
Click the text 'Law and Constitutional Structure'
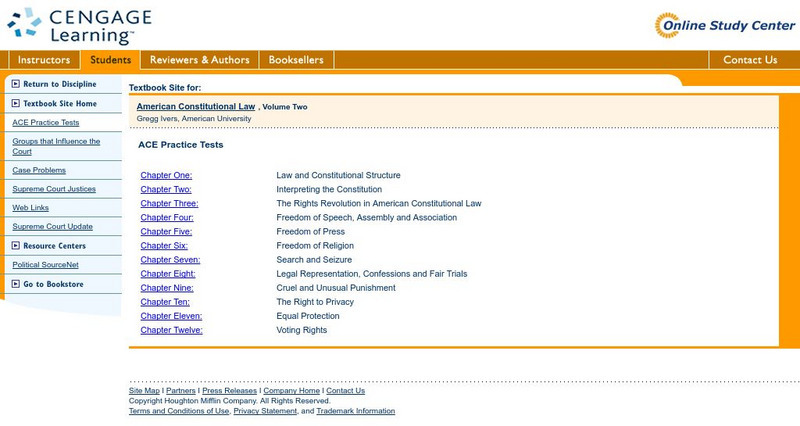coord(338,175)
